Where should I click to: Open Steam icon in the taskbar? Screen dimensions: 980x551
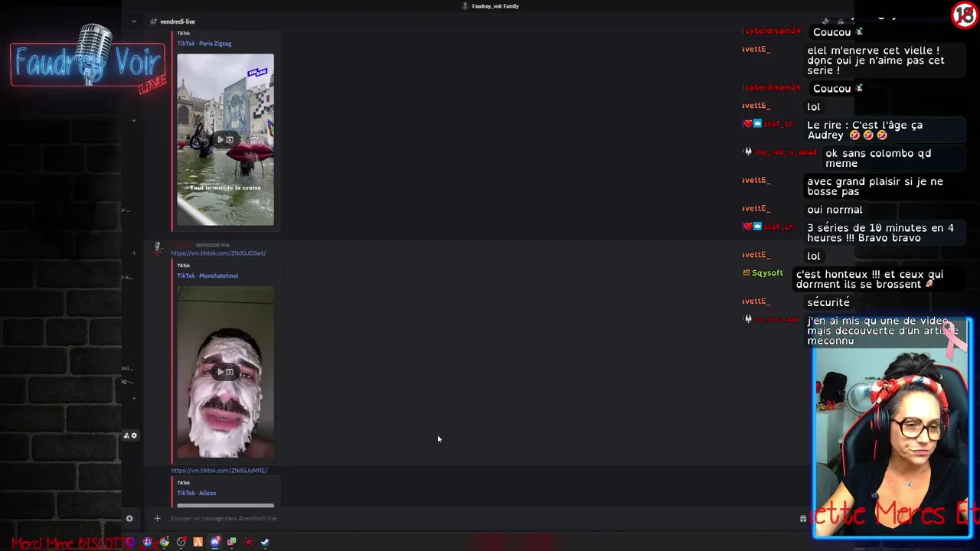click(265, 542)
